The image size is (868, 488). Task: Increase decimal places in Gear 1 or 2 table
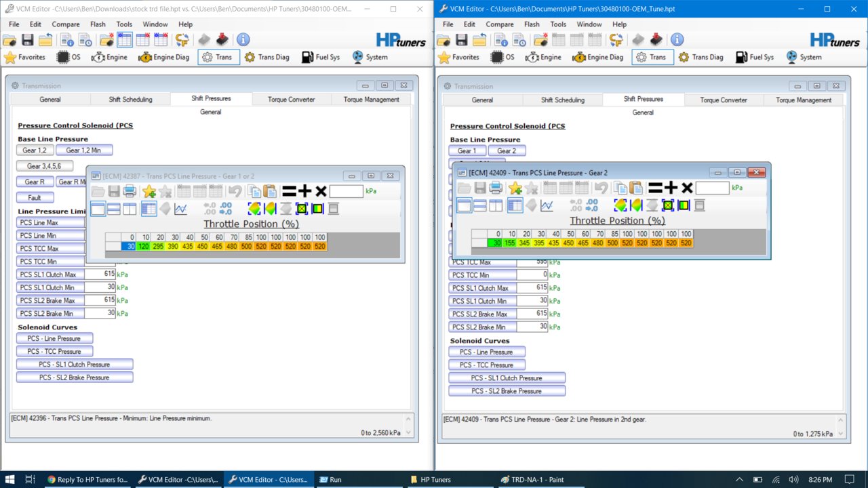[x=226, y=209]
